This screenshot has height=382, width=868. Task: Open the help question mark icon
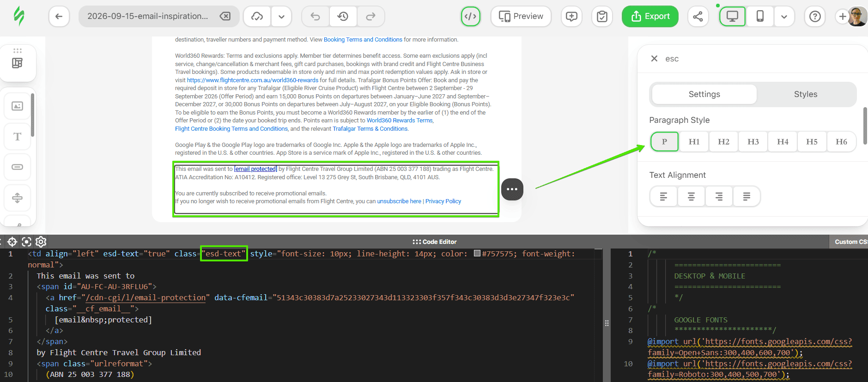pos(815,17)
